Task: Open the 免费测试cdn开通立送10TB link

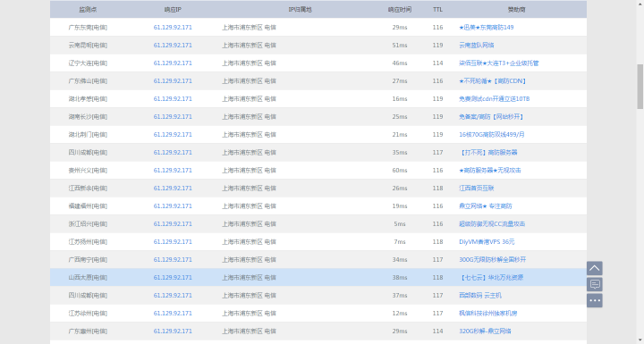Action: coord(494,99)
